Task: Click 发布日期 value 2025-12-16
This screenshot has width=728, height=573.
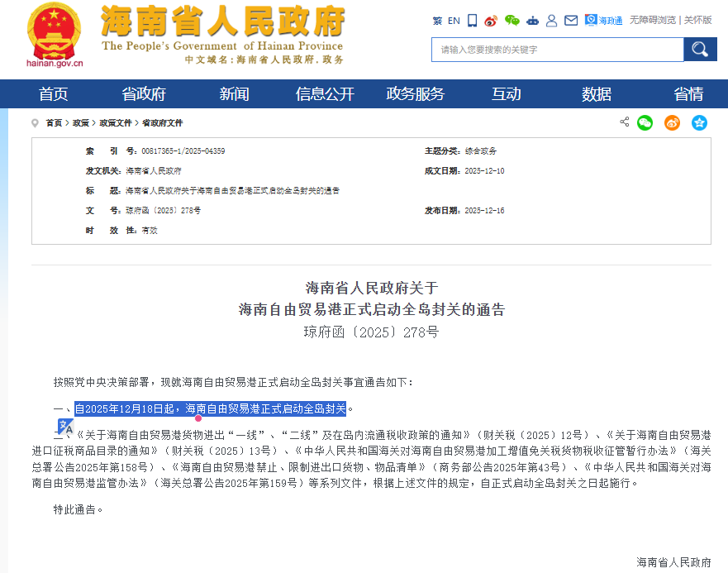Action: 484,211
